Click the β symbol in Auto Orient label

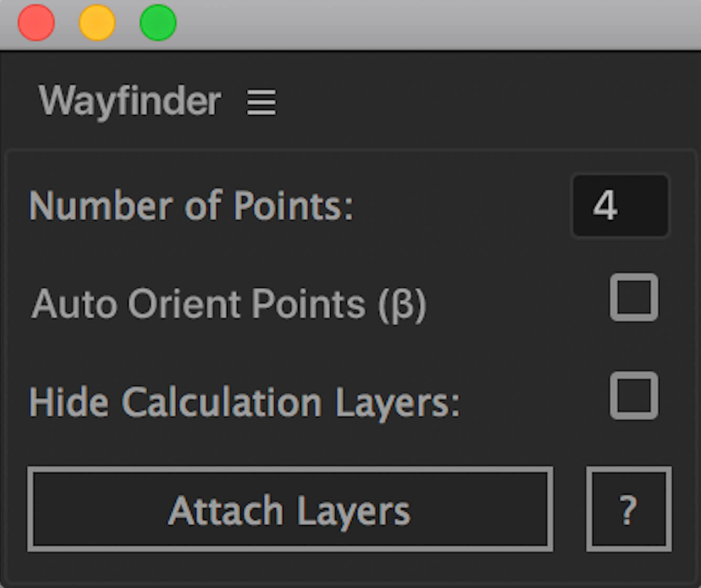click(402, 306)
